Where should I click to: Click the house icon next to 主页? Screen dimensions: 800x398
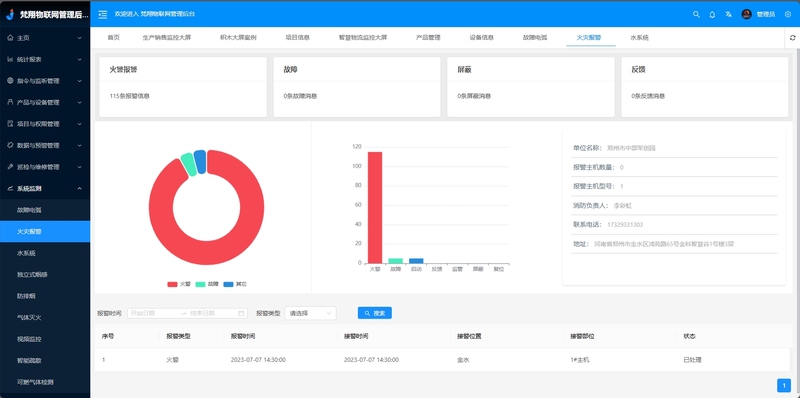[10, 38]
